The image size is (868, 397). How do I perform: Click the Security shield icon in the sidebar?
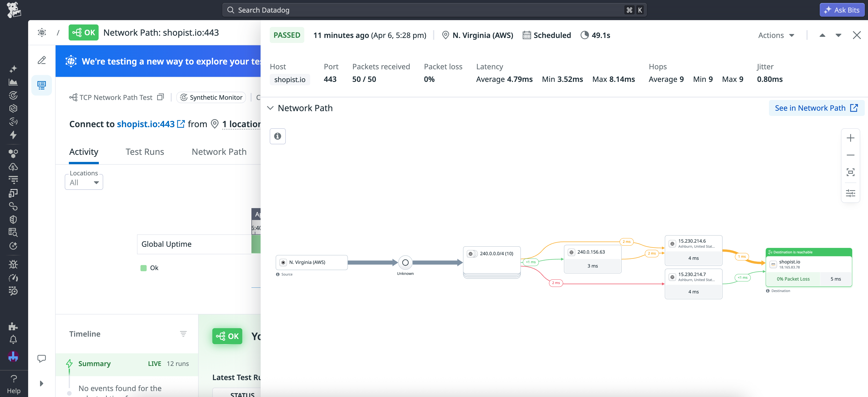click(13, 219)
